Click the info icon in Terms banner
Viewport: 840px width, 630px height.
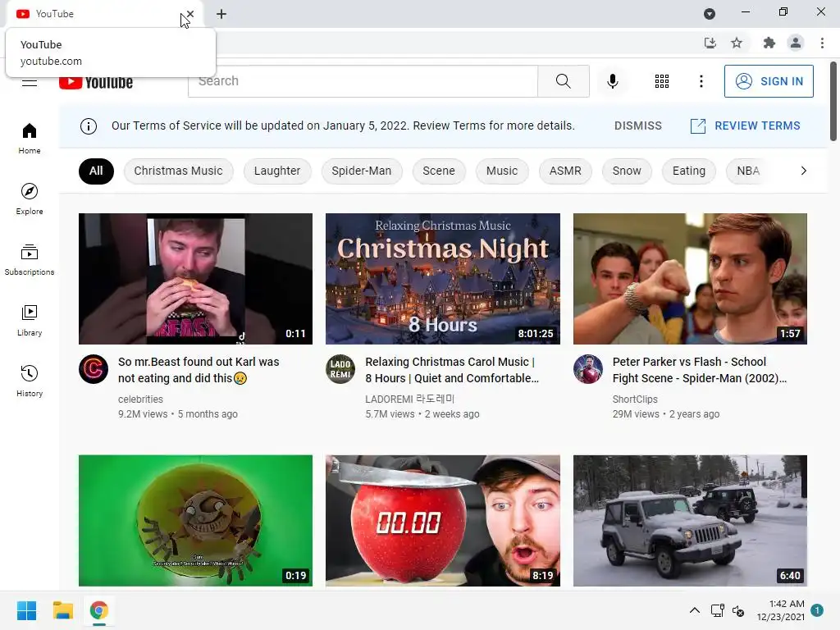[x=89, y=126]
